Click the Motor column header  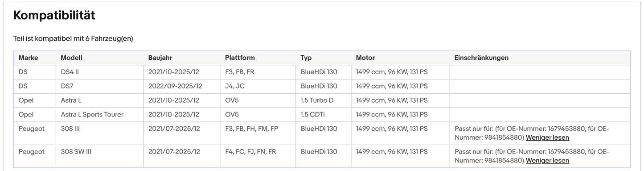pos(365,58)
